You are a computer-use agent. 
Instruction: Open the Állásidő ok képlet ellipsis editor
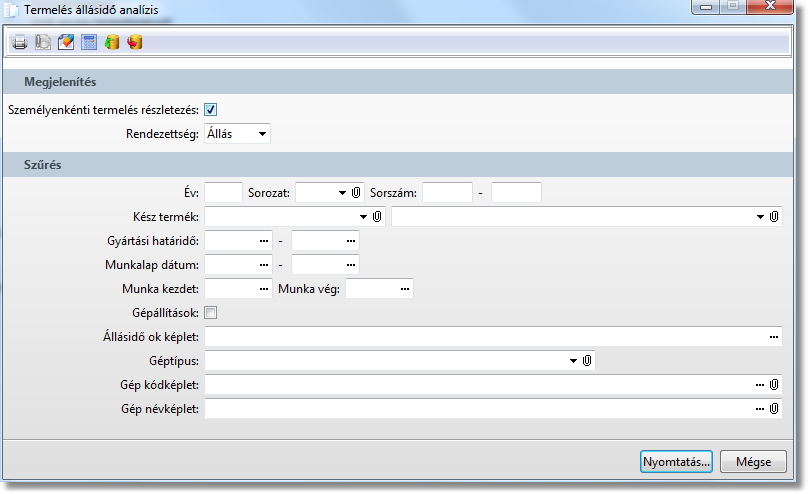tap(774, 337)
